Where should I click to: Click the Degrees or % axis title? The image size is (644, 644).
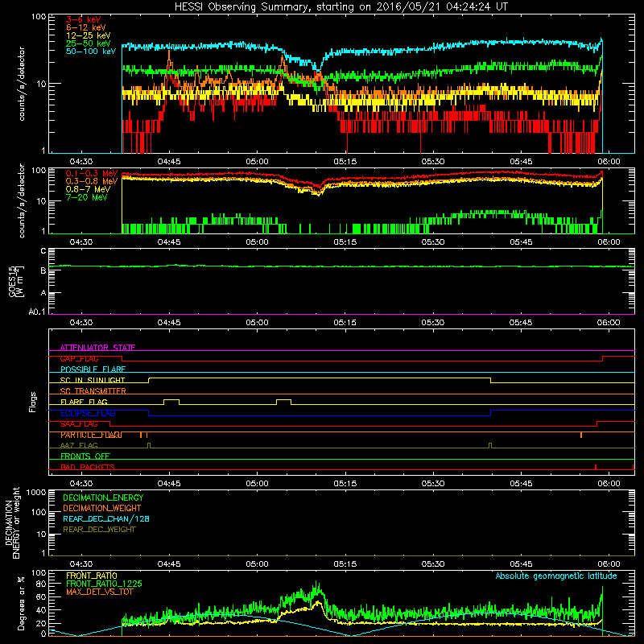click(21, 603)
